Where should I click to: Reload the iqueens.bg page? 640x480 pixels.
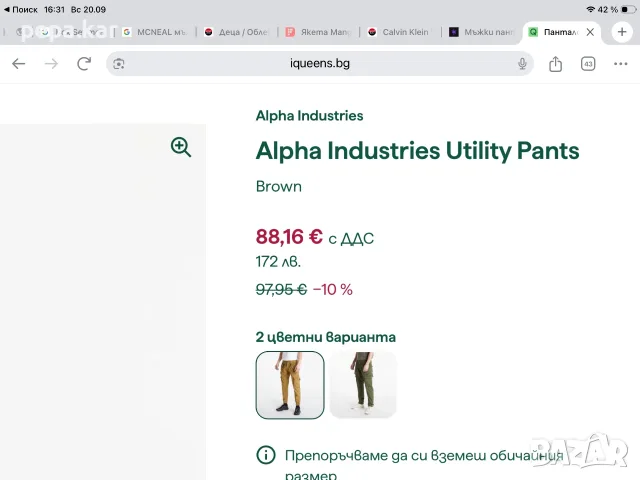(x=84, y=64)
